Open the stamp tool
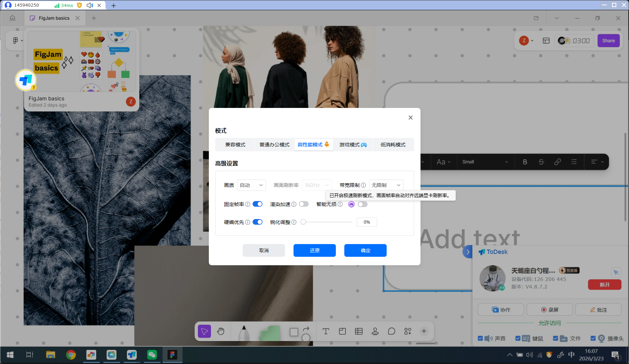Viewport: 629px width, 364px height. point(375,331)
